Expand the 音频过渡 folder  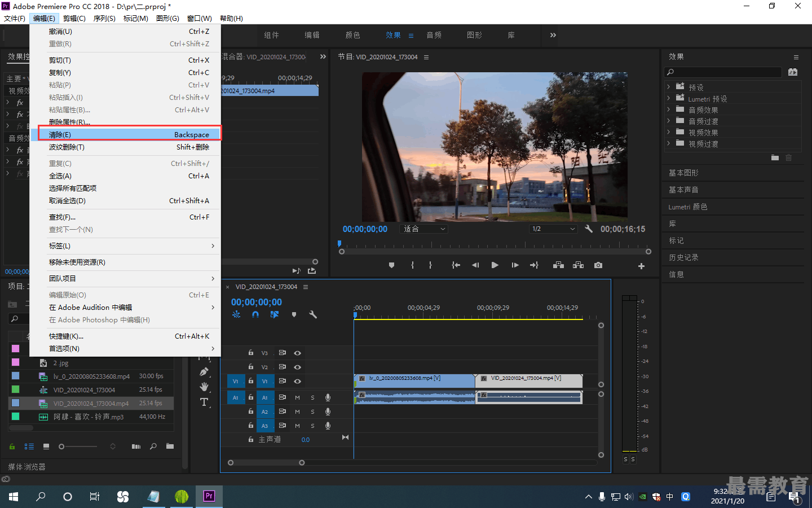coord(669,121)
